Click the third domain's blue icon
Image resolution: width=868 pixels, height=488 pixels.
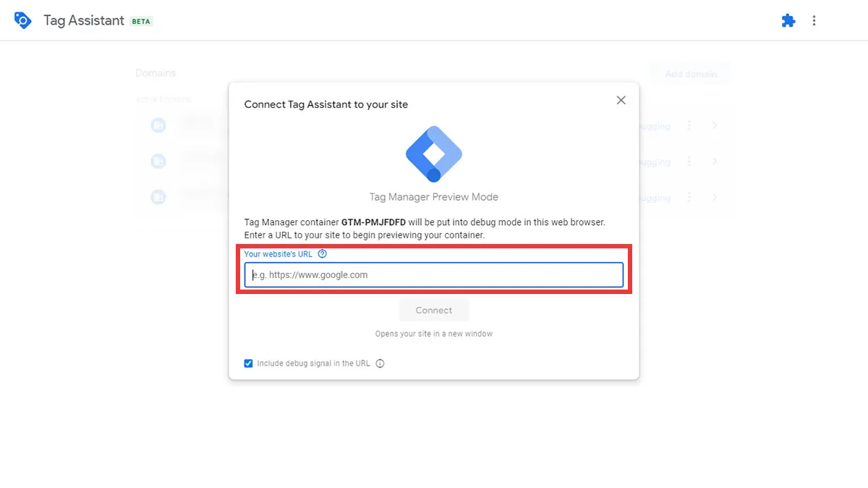click(x=158, y=197)
